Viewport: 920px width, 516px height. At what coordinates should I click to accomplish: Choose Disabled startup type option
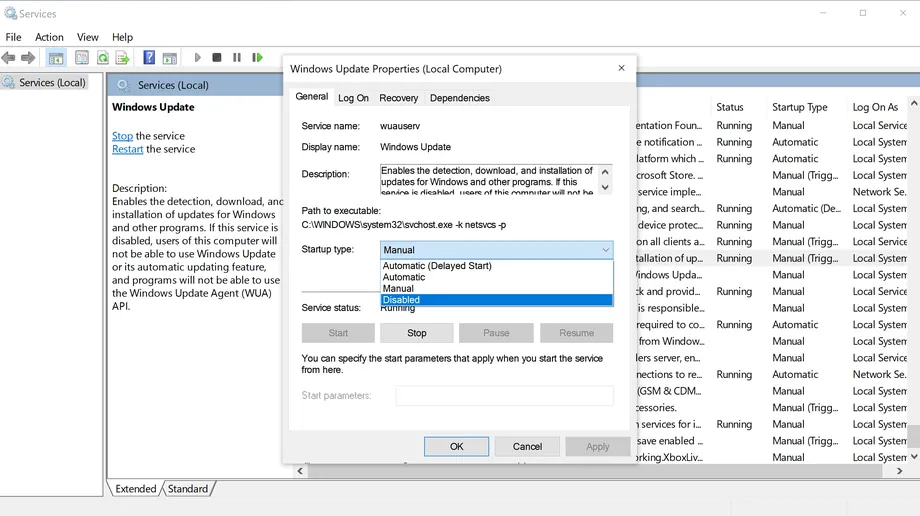coord(496,300)
